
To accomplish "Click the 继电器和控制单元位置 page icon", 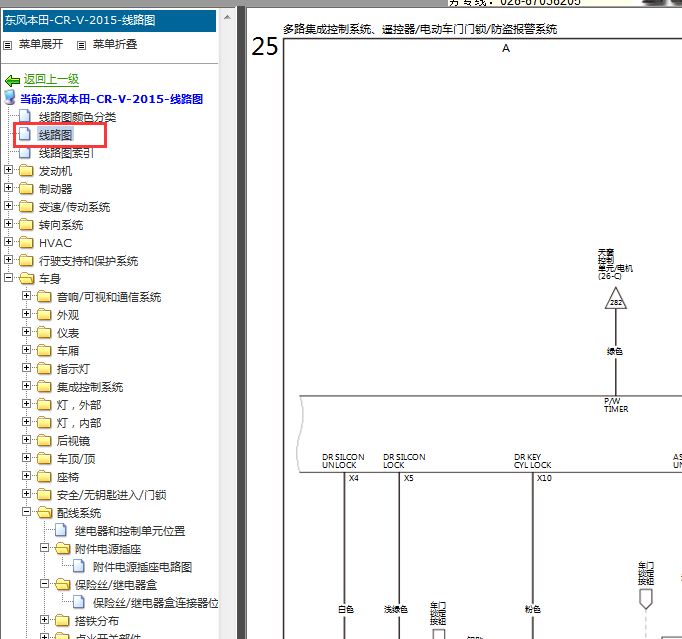I will (61, 530).
